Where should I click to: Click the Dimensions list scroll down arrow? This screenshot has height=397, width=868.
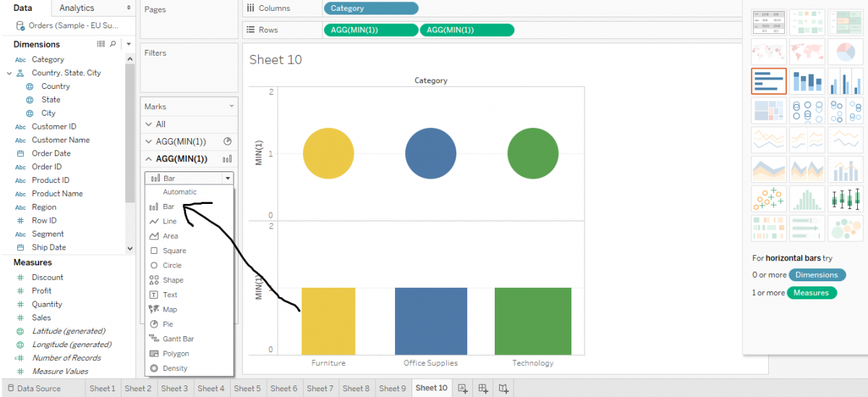click(130, 248)
